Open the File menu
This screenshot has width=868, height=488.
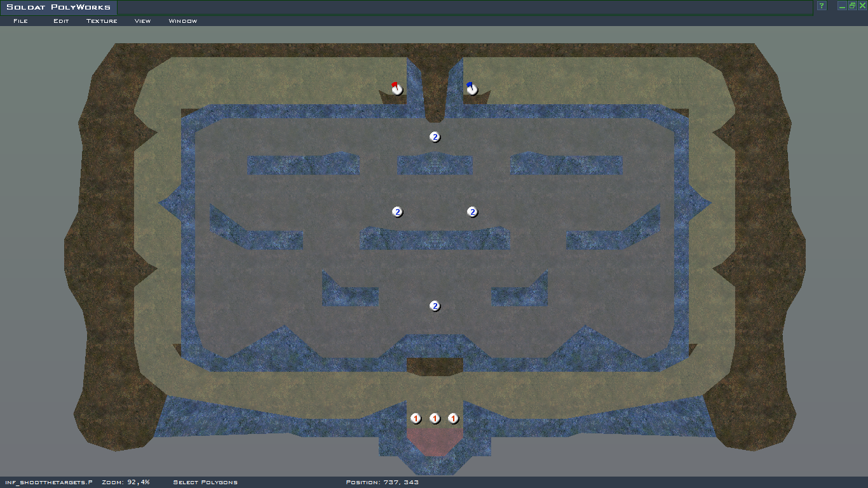click(x=20, y=21)
